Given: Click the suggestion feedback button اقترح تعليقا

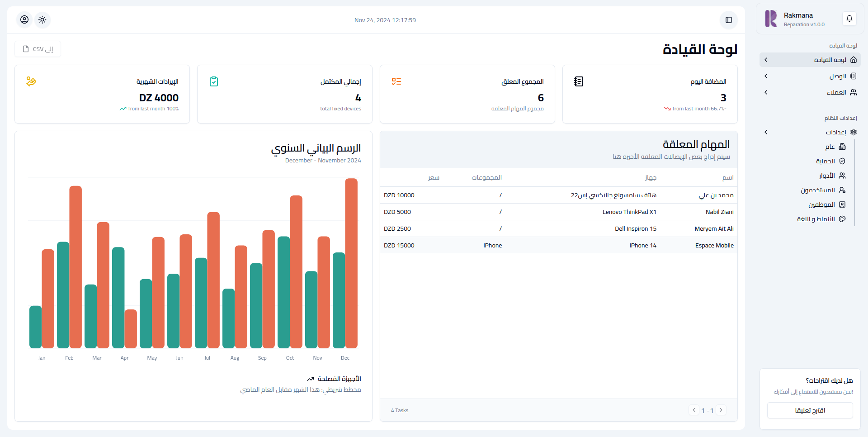Looking at the screenshot, I should tap(810, 410).
